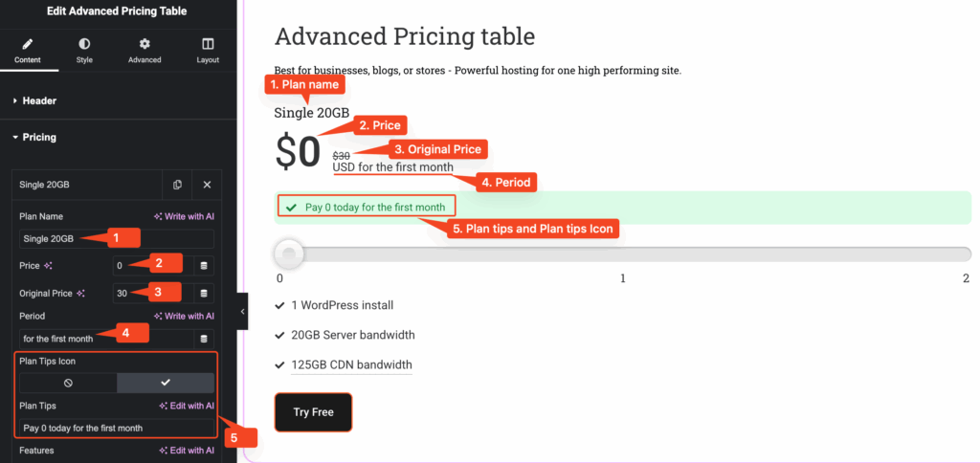Click the AI sparkle icon beside Price
Image resolution: width=980 pixels, height=463 pixels.
pyautogui.click(x=48, y=265)
